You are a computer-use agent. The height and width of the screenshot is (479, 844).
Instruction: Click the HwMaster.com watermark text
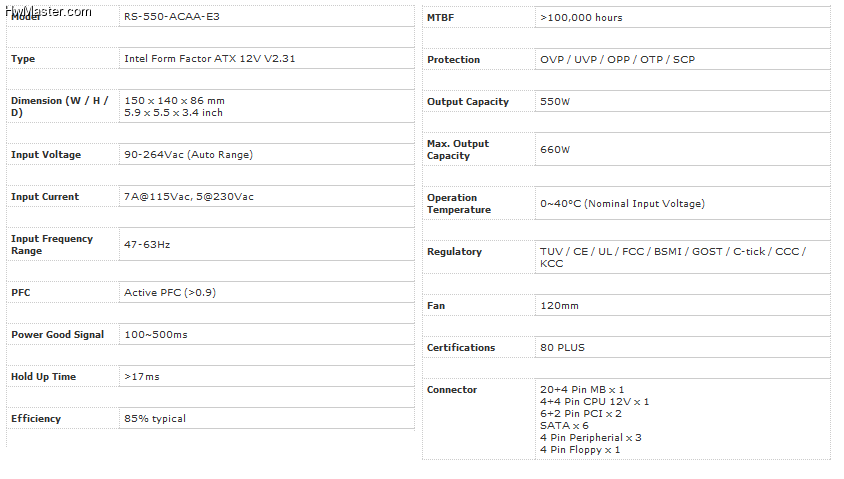48,11
